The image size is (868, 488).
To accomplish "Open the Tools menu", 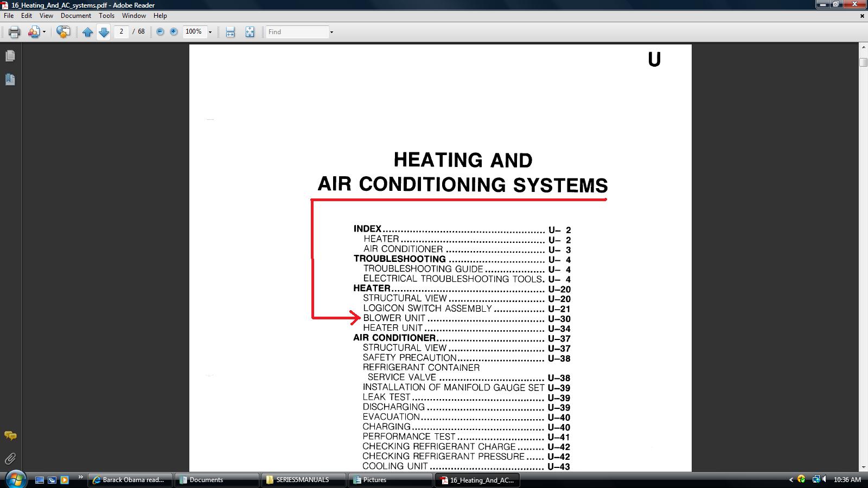I will [106, 16].
